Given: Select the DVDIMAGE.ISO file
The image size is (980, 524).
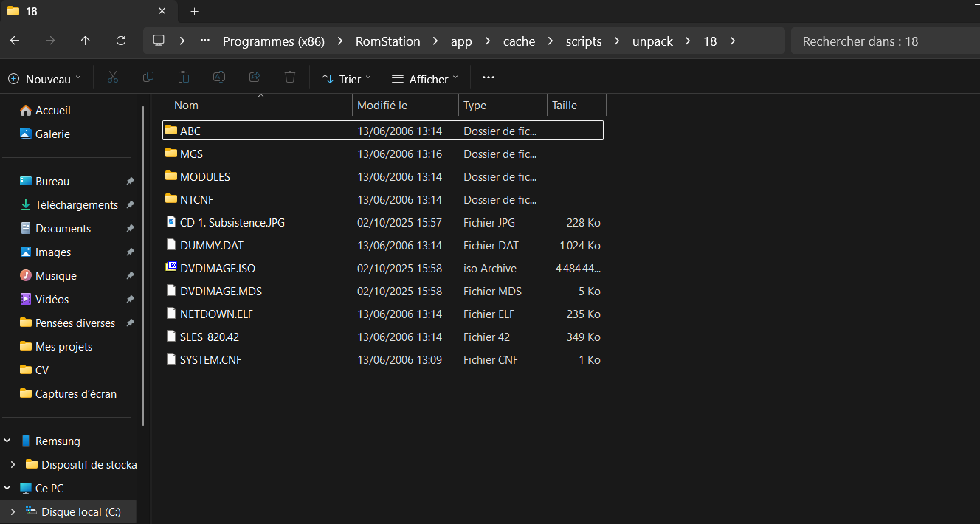Looking at the screenshot, I should tap(218, 269).
